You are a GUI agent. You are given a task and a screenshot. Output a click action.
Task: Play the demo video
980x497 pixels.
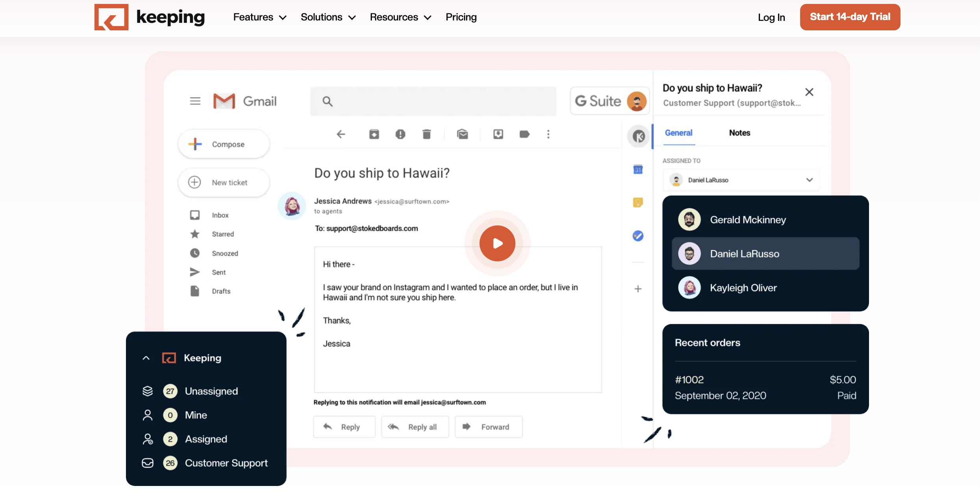click(x=497, y=243)
